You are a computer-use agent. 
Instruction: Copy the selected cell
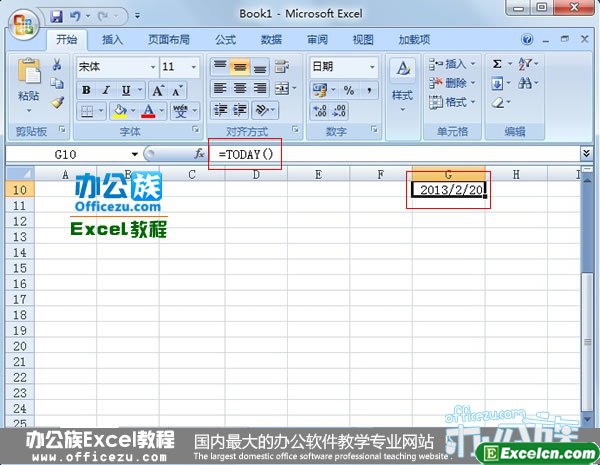tap(57, 83)
